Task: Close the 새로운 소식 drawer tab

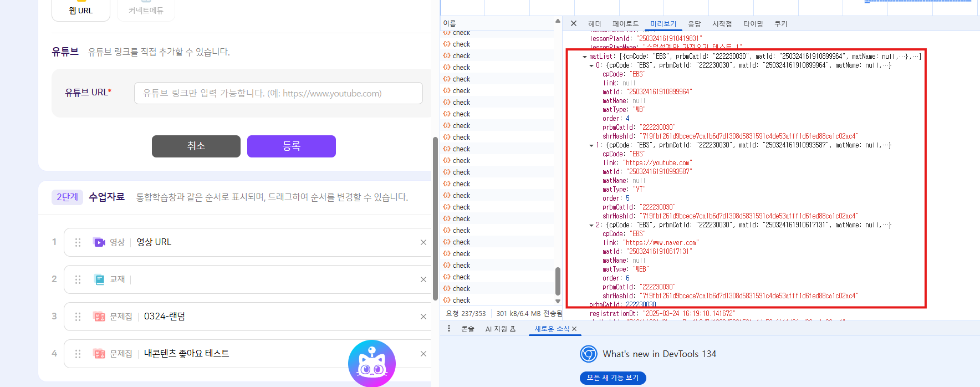Action: (x=574, y=329)
